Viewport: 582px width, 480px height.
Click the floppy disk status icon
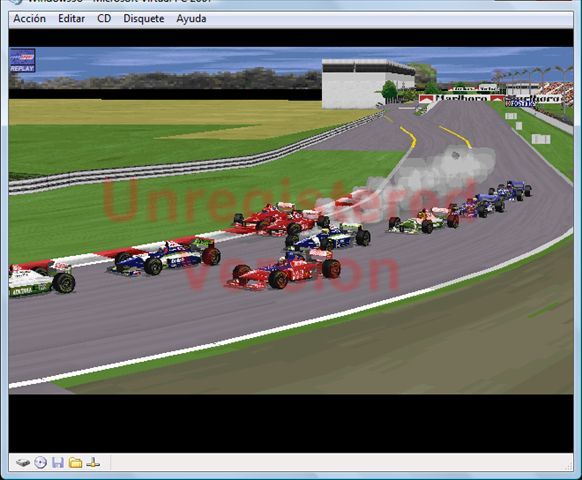pos(58,463)
